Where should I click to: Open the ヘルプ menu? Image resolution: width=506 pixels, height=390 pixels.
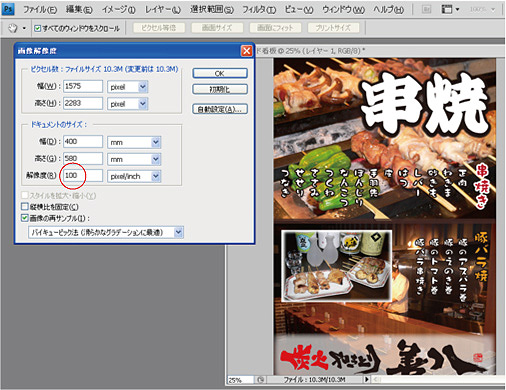tap(388, 10)
